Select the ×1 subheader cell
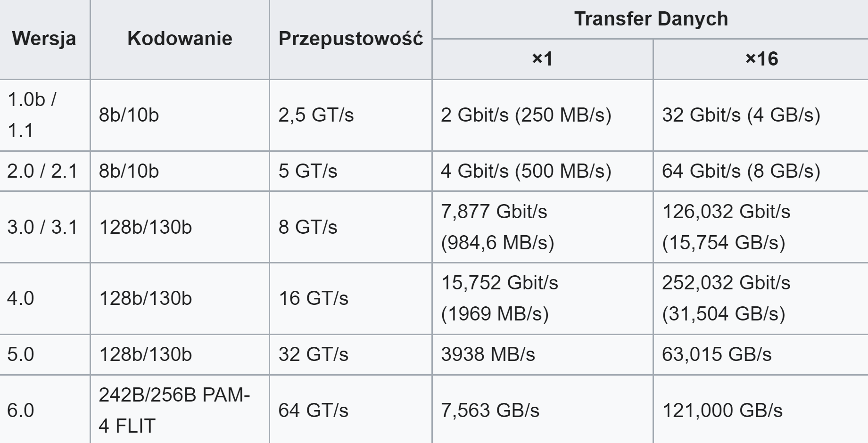Screen dimensions: 868x443 click(x=543, y=59)
